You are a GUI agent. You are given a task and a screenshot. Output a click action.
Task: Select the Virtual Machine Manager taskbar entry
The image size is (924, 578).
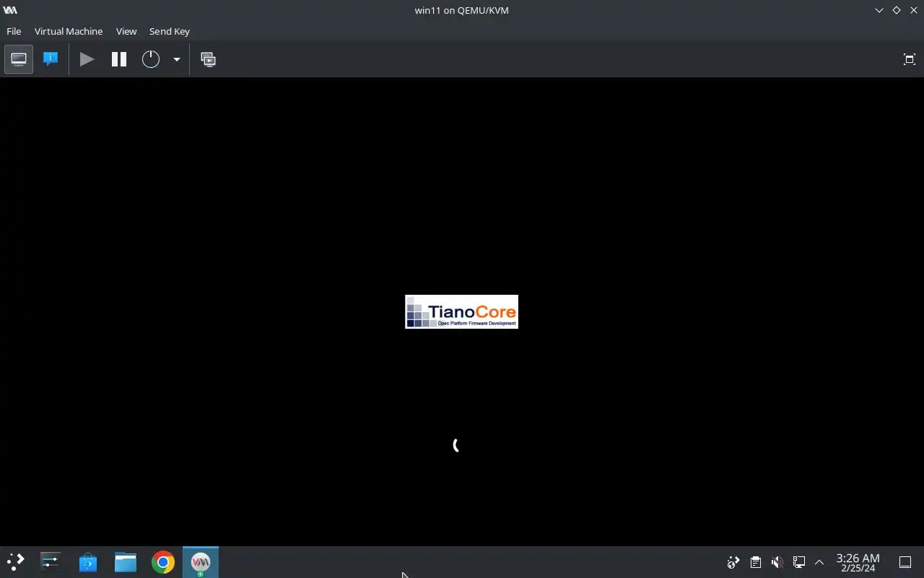tap(201, 562)
